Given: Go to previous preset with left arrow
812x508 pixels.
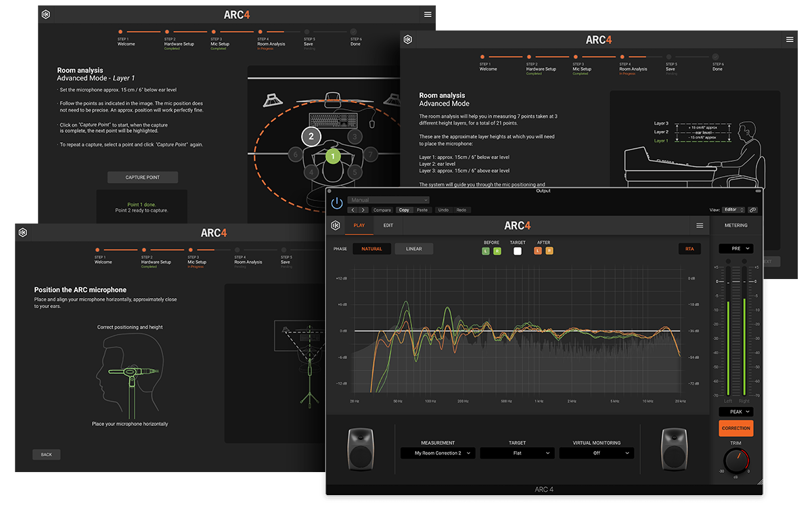Looking at the screenshot, I should pos(353,210).
